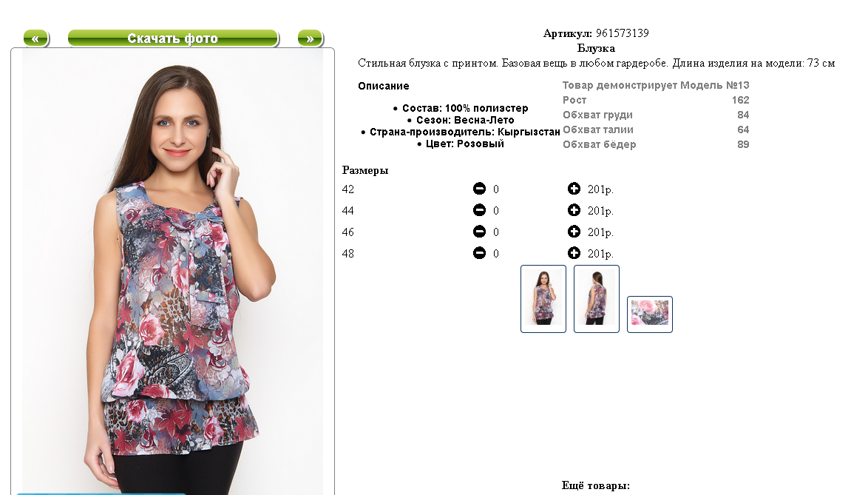868x495 pixels.
Task: Click the size 48 quantity value
Action: point(496,254)
